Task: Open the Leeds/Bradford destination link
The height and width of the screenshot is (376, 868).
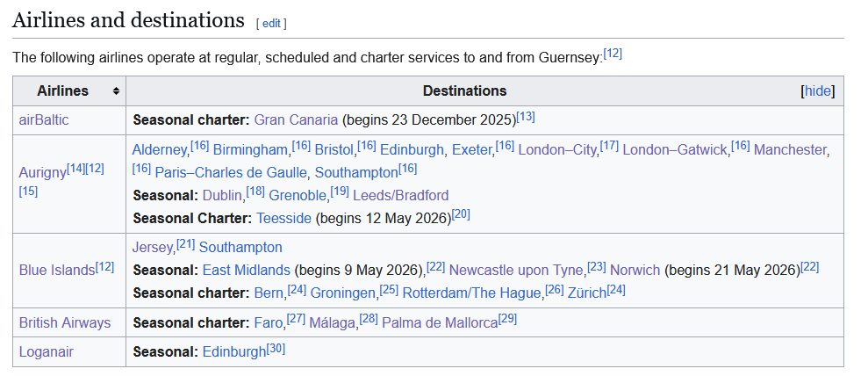Action: pyautogui.click(x=400, y=195)
